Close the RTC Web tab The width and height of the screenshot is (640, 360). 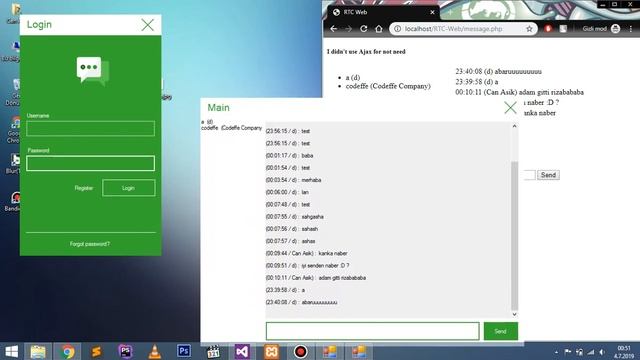pyautogui.click(x=432, y=12)
